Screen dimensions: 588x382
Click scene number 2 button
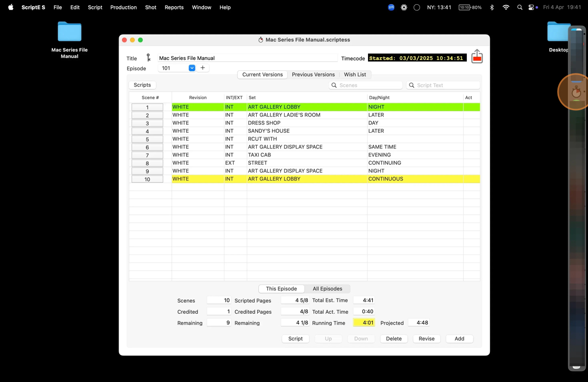click(x=147, y=115)
